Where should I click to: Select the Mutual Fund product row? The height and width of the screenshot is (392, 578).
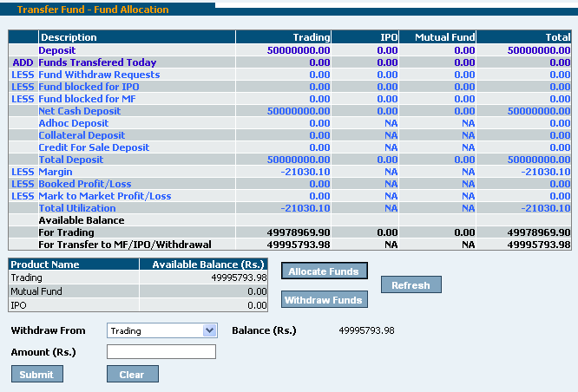[36, 291]
